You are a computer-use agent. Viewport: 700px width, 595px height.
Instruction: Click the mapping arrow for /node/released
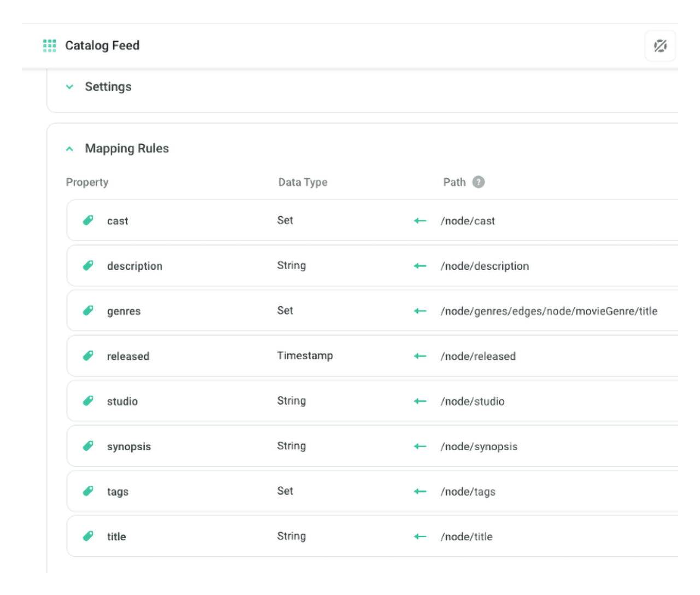pos(420,356)
